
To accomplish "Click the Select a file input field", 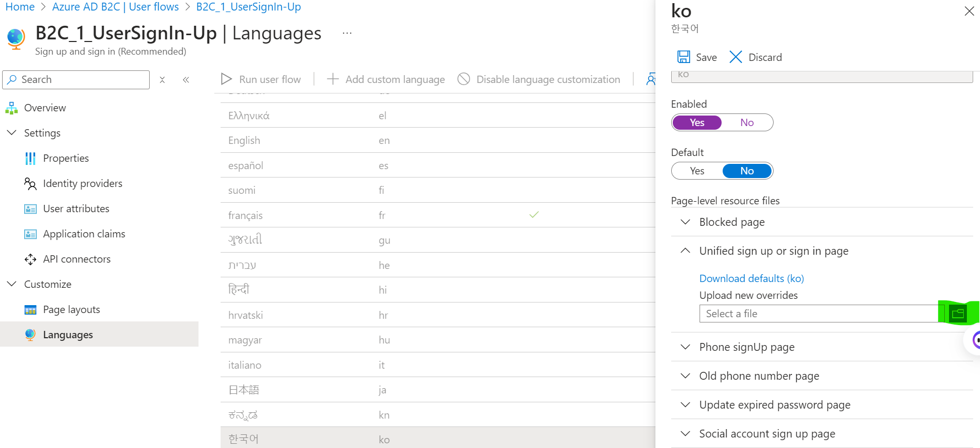I will click(822, 314).
